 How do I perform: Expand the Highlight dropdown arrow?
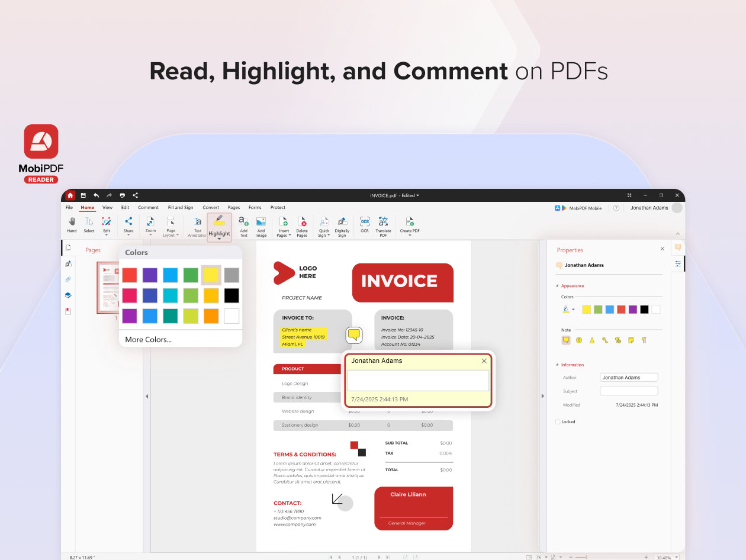click(x=219, y=239)
